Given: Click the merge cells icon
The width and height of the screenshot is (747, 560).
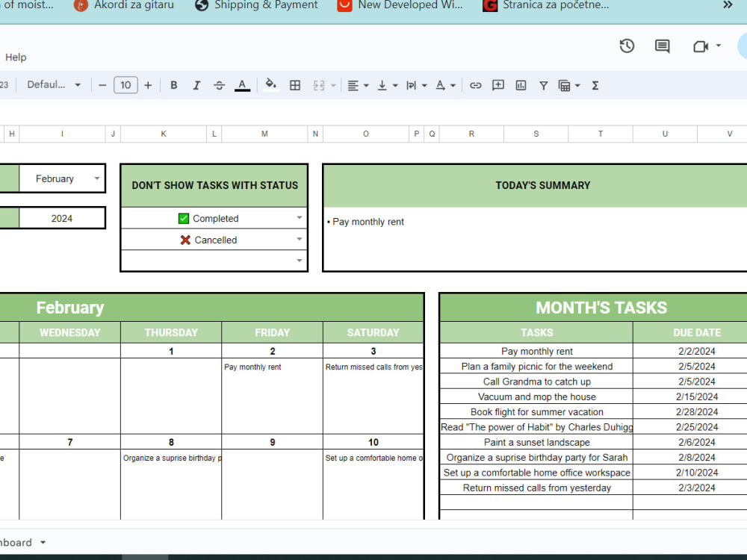Looking at the screenshot, I should (x=319, y=86).
